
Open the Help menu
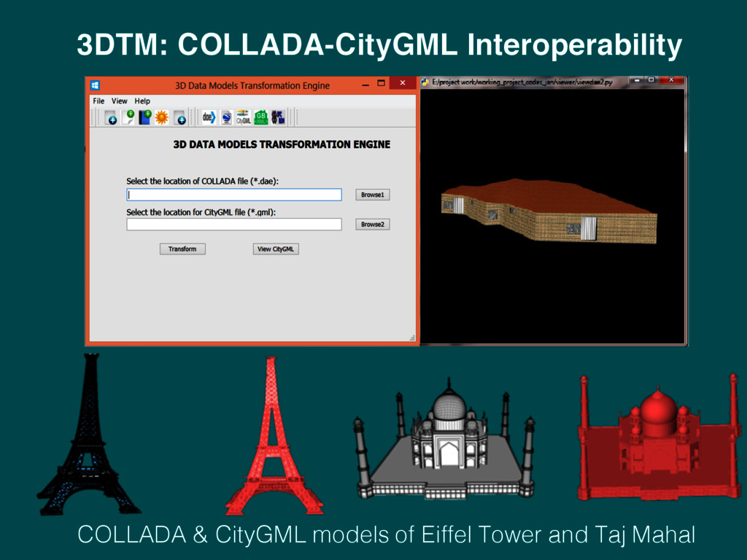(x=142, y=101)
